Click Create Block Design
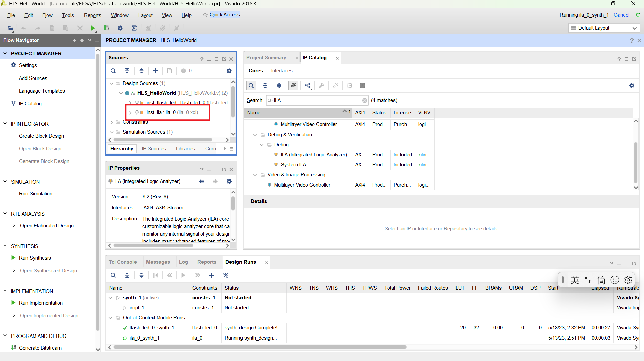 tap(42, 136)
